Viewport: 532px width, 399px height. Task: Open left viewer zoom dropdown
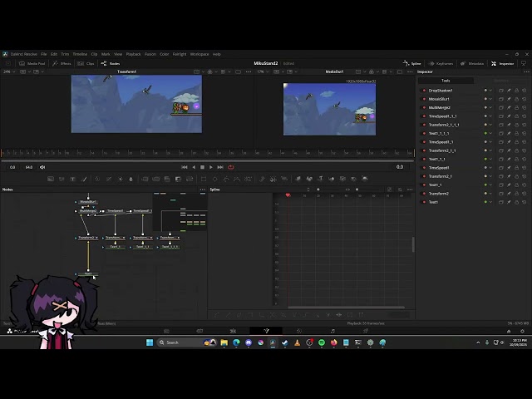10,71
